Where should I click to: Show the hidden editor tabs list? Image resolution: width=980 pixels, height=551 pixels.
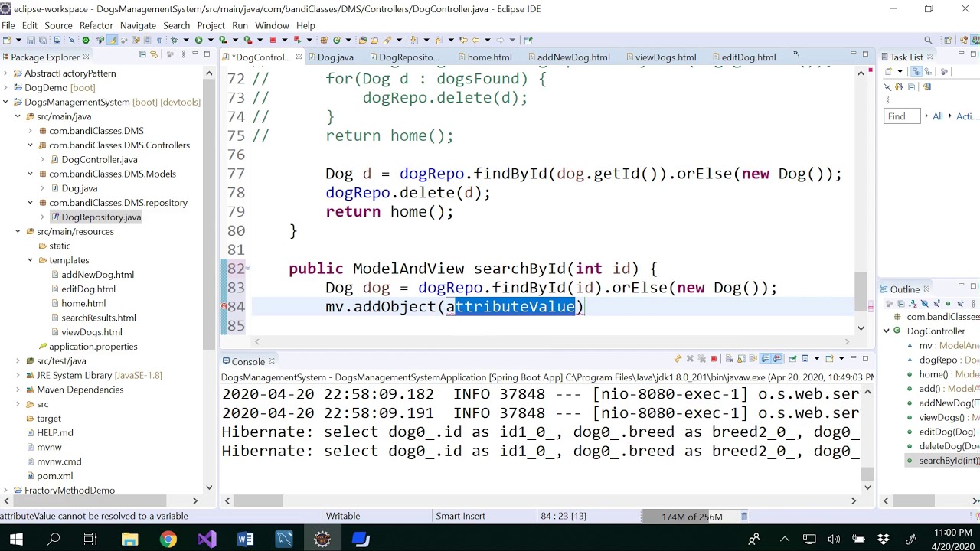[x=795, y=55]
